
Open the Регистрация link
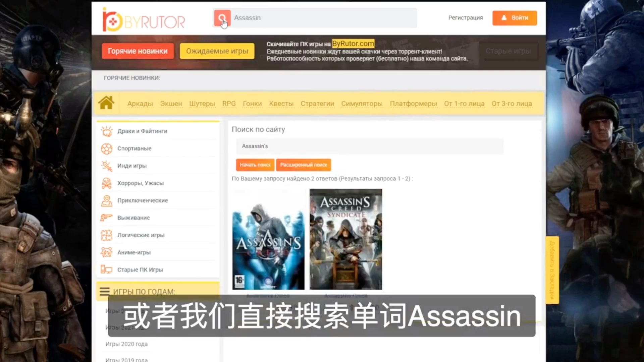click(x=466, y=18)
